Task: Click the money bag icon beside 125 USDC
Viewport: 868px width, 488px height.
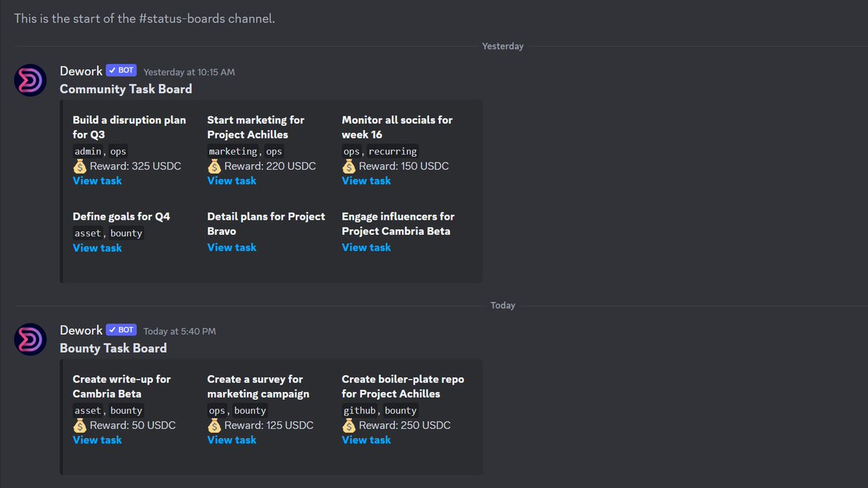Action: [214, 425]
